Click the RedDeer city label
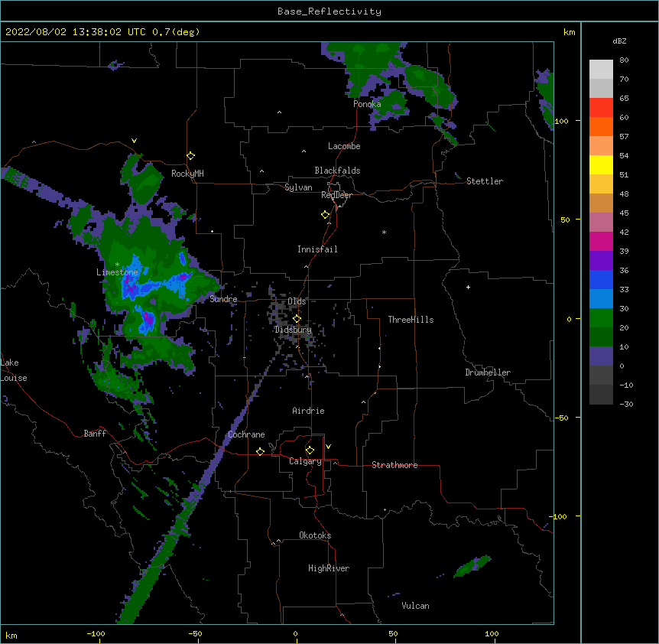 coord(336,195)
